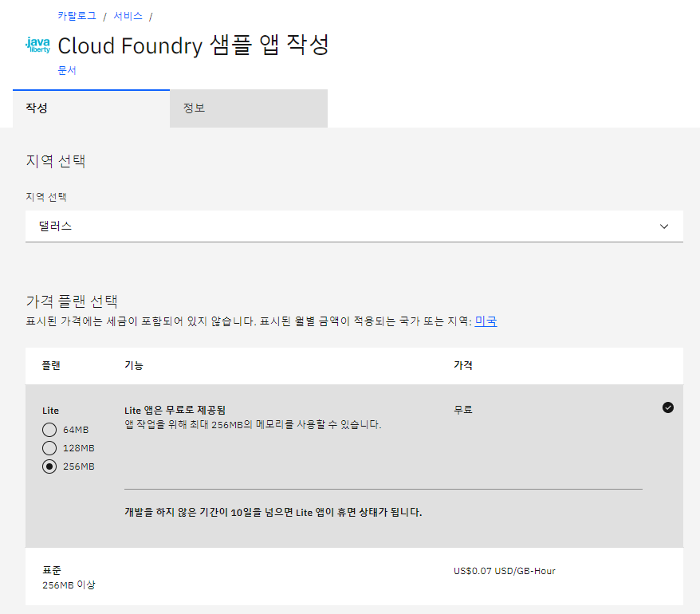Click the 무료 price text
The height and width of the screenshot is (614, 700).
pyautogui.click(x=463, y=410)
